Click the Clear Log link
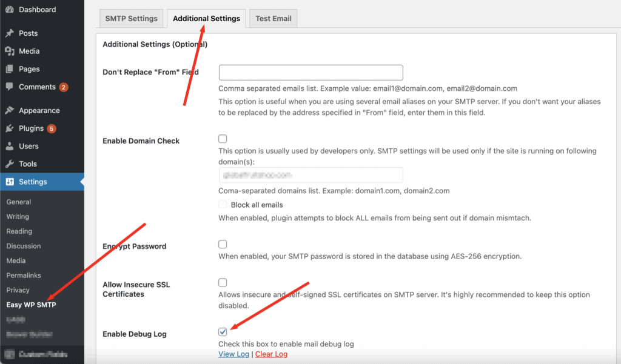Viewport: 621px width, 364px height. click(271, 354)
